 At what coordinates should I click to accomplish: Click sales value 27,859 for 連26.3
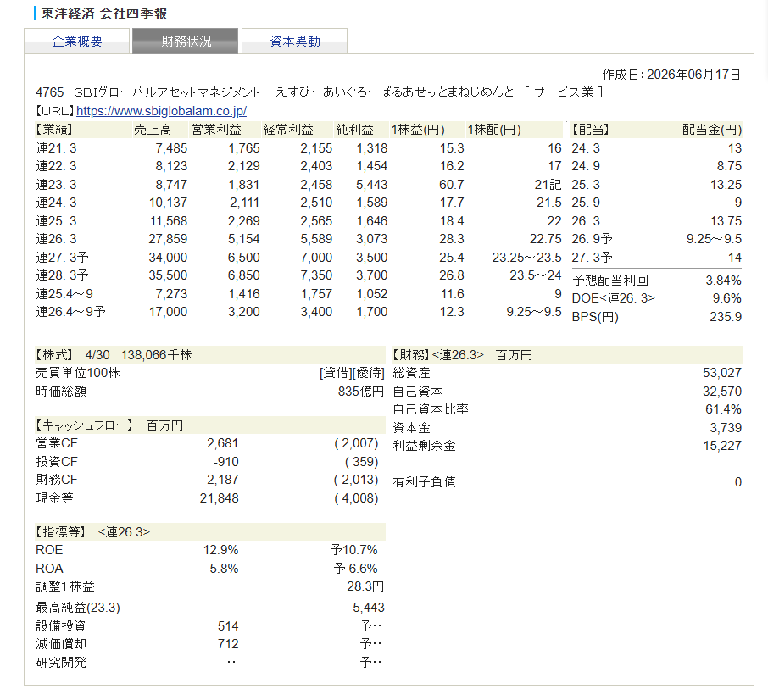coord(168,239)
